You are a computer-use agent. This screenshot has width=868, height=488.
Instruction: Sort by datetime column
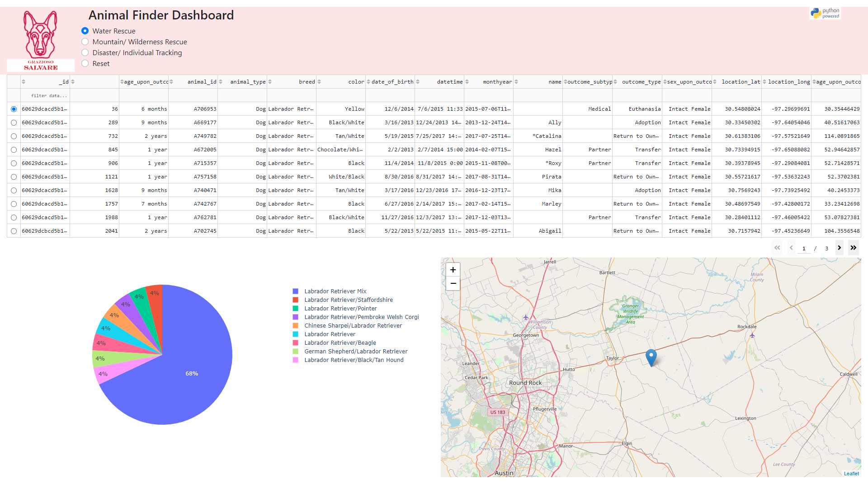click(x=418, y=82)
